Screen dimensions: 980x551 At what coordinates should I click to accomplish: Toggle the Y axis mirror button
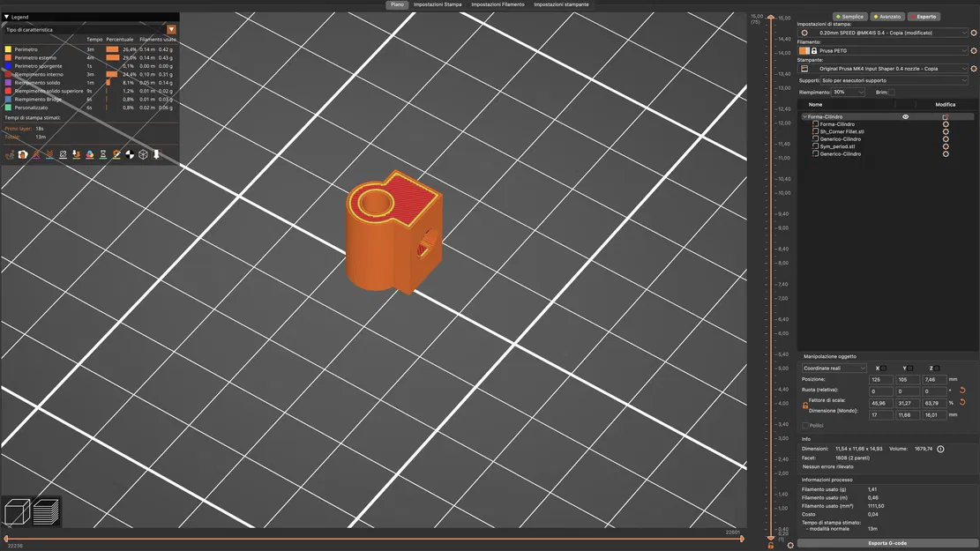click(910, 368)
